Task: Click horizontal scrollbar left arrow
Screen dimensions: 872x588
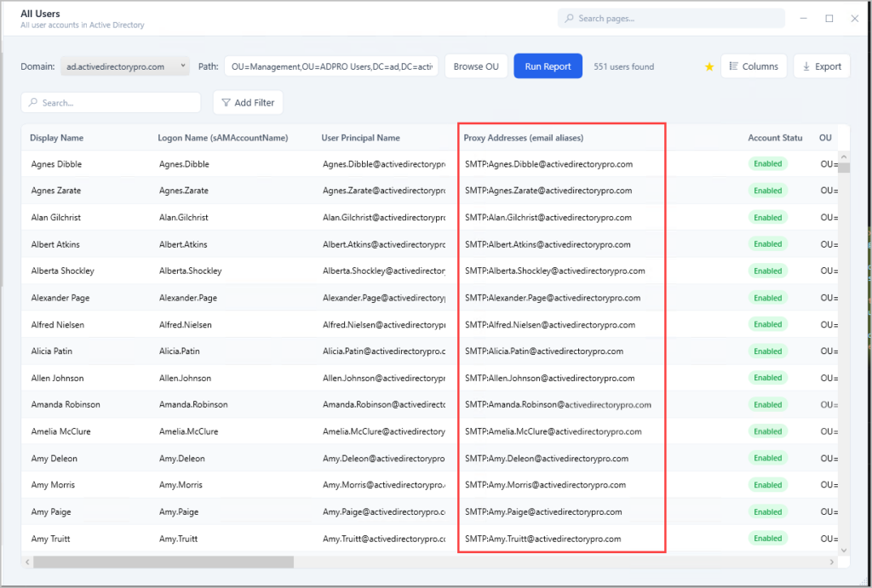Action: [27, 562]
